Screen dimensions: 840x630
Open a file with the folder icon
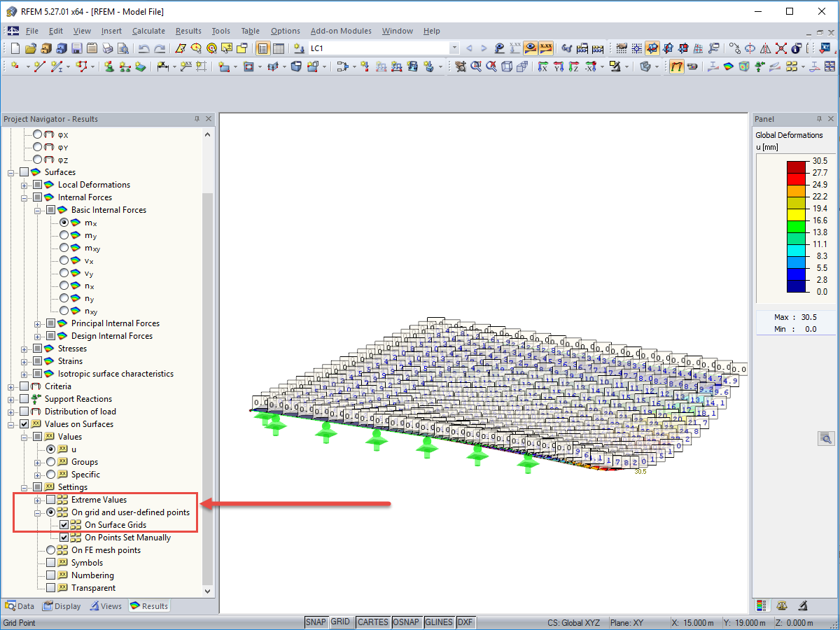31,48
